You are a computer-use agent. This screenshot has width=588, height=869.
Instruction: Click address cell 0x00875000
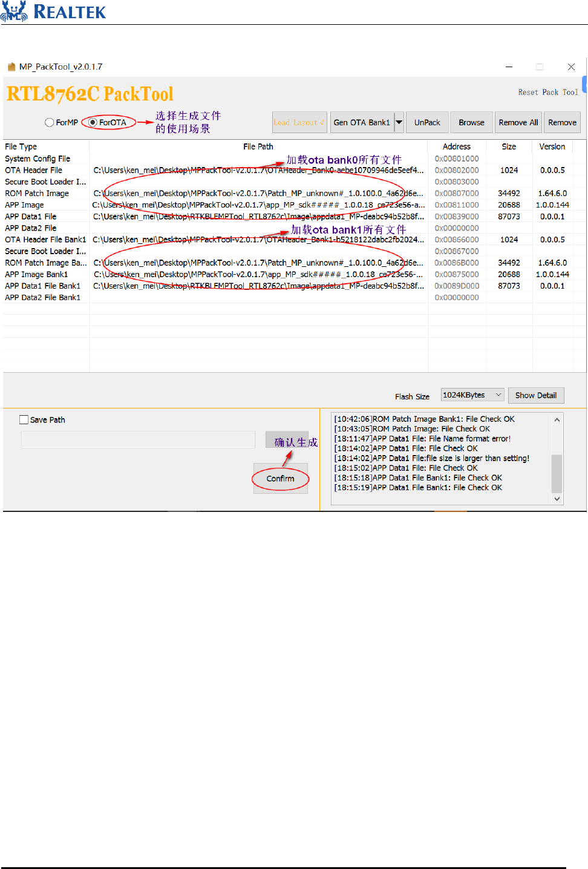click(x=457, y=274)
